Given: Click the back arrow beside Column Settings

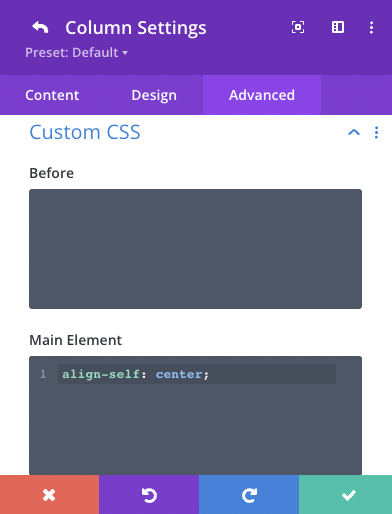Looking at the screenshot, I should pos(40,27).
